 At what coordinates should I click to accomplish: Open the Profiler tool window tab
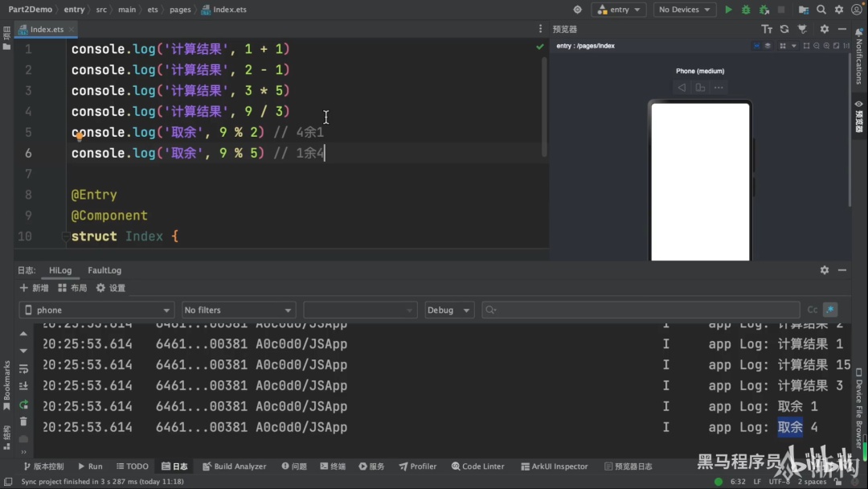coord(417,466)
